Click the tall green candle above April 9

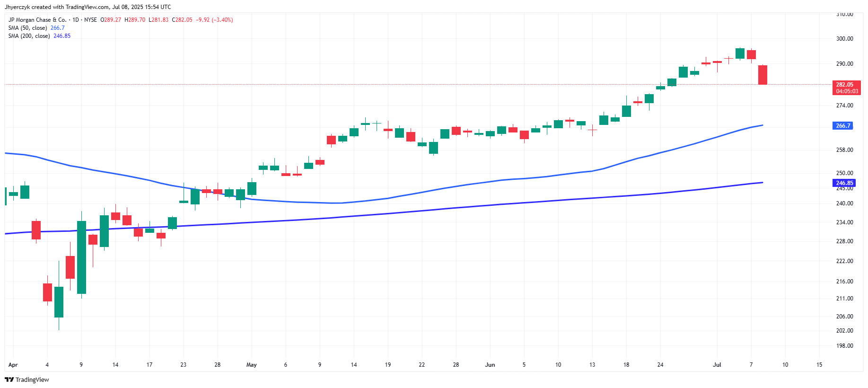point(81,257)
